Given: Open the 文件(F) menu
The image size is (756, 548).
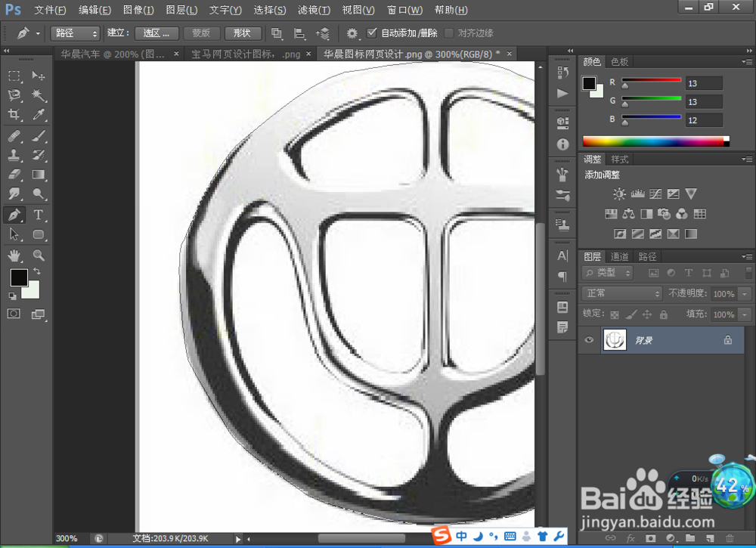Looking at the screenshot, I should pos(50,10).
